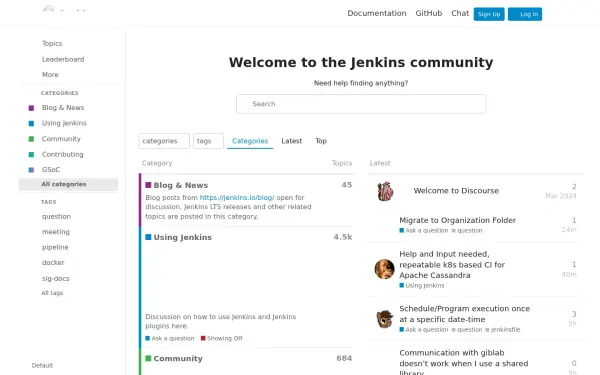Expand the More sidebar menu
Screen dimensions: 600x375
50,75
